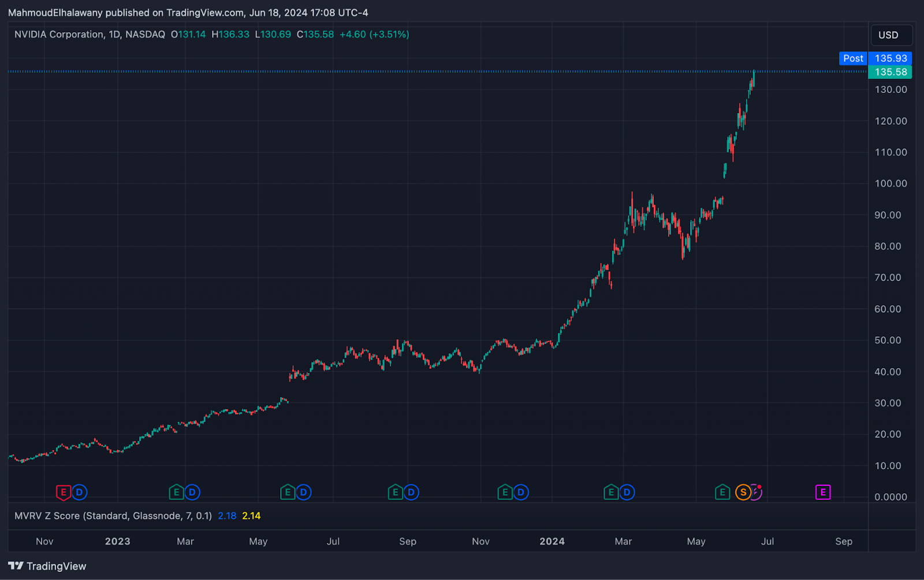The width and height of the screenshot is (924, 580).
Task: Open the USD currency selector
Action: pos(891,35)
